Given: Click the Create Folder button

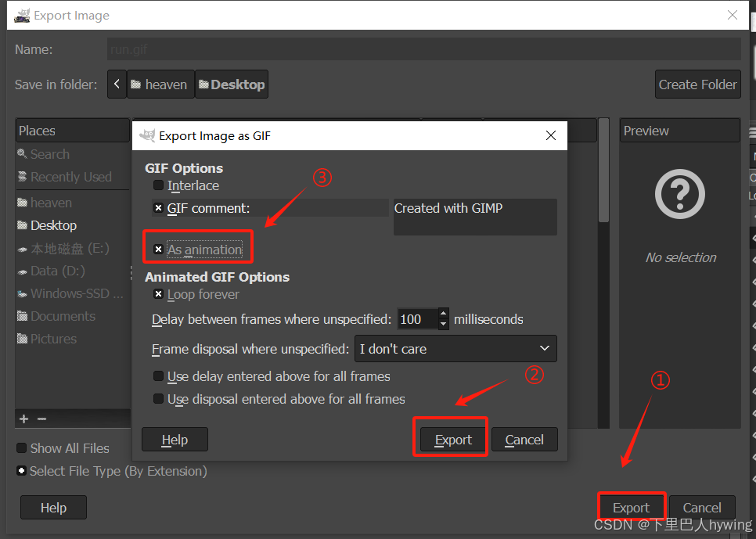Looking at the screenshot, I should pos(697,84).
